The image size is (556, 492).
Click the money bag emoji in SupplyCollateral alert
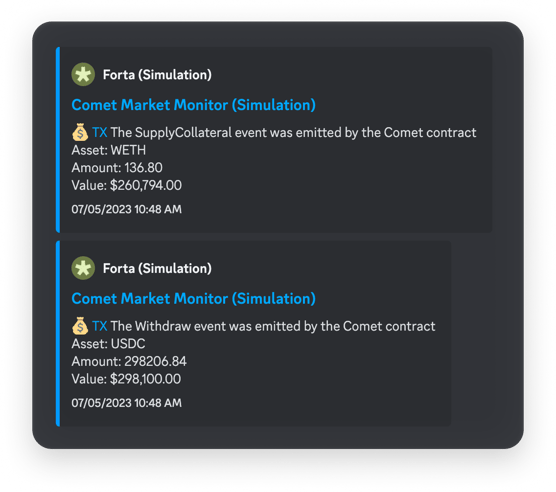(80, 132)
